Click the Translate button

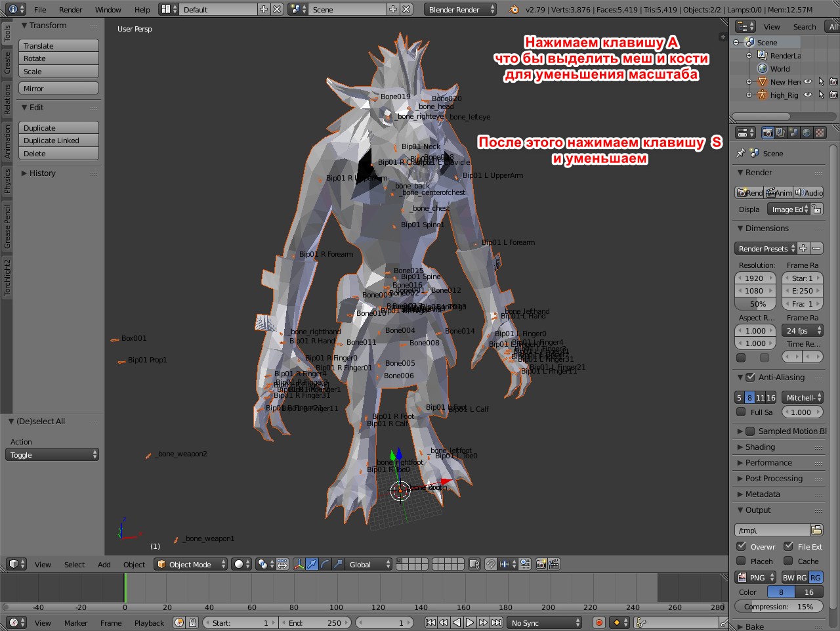tap(59, 45)
